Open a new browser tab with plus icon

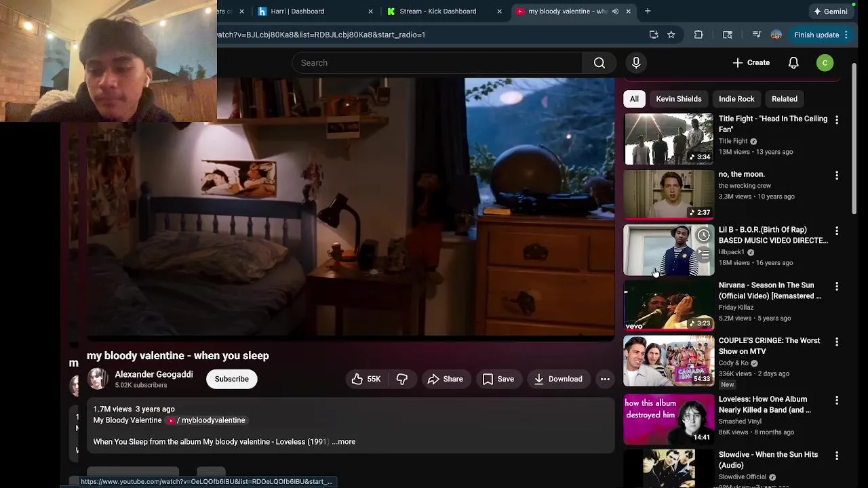(648, 11)
